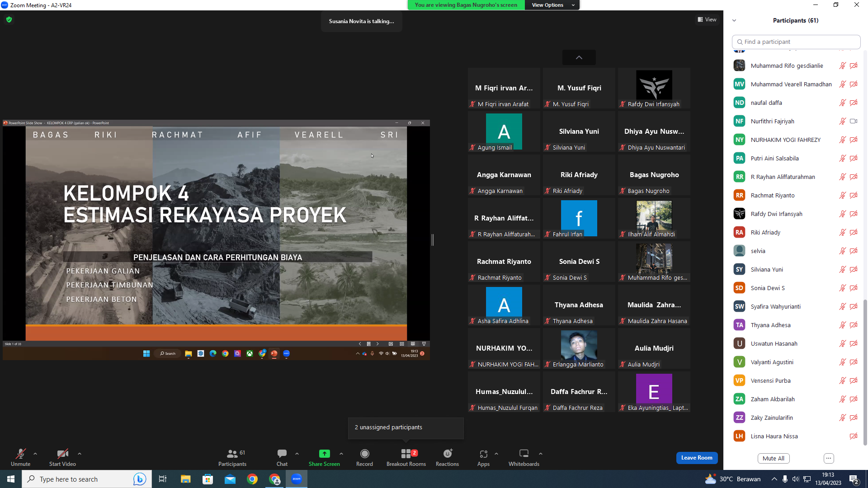Expand audio options arrow next to Unmute

[x=35, y=454]
